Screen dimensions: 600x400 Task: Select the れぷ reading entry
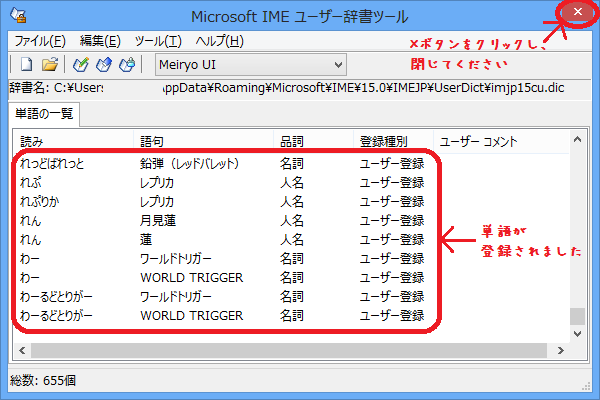click(x=31, y=183)
